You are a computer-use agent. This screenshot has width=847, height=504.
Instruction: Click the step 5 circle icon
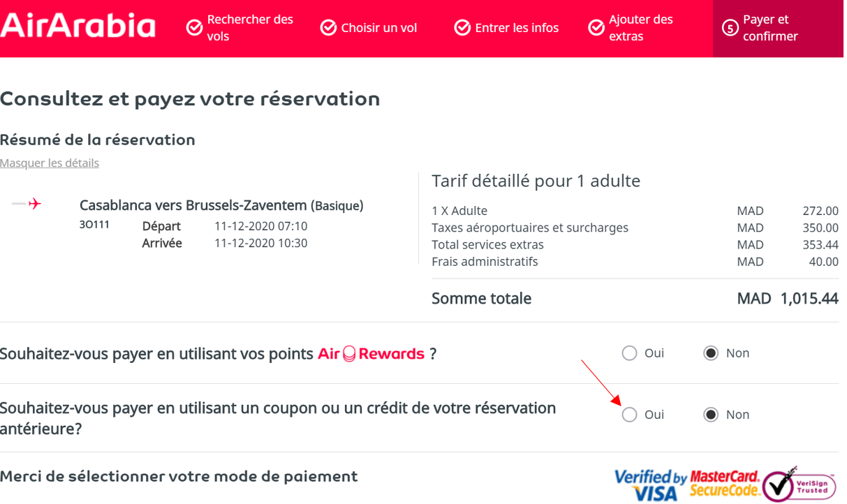click(x=730, y=29)
